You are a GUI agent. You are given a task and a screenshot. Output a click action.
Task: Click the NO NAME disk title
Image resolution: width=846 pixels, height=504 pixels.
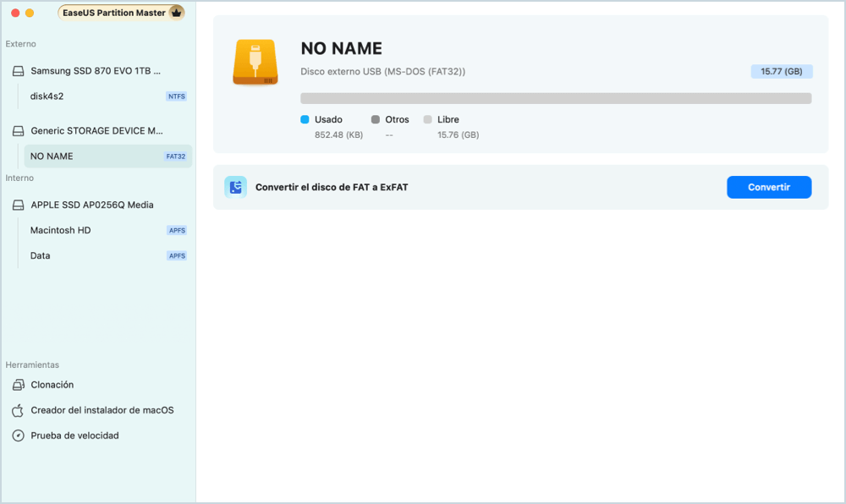point(342,48)
